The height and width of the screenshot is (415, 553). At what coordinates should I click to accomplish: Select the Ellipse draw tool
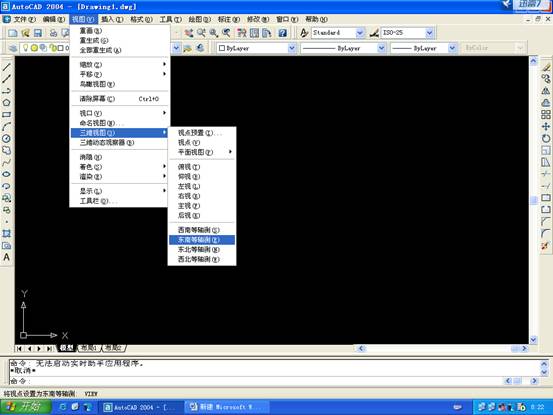click(6, 174)
